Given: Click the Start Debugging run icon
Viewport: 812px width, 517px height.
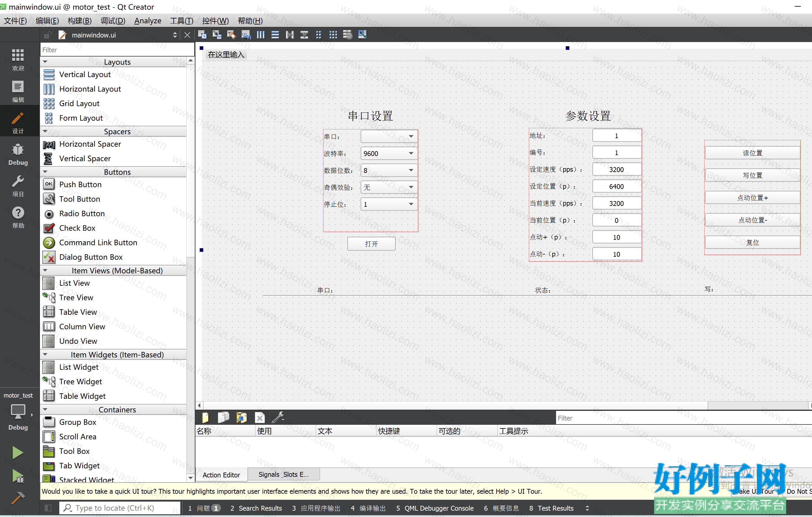Looking at the screenshot, I should click(x=18, y=476).
